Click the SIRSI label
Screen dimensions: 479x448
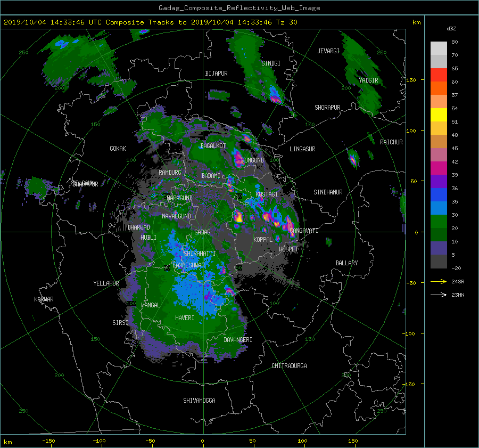tap(120, 323)
